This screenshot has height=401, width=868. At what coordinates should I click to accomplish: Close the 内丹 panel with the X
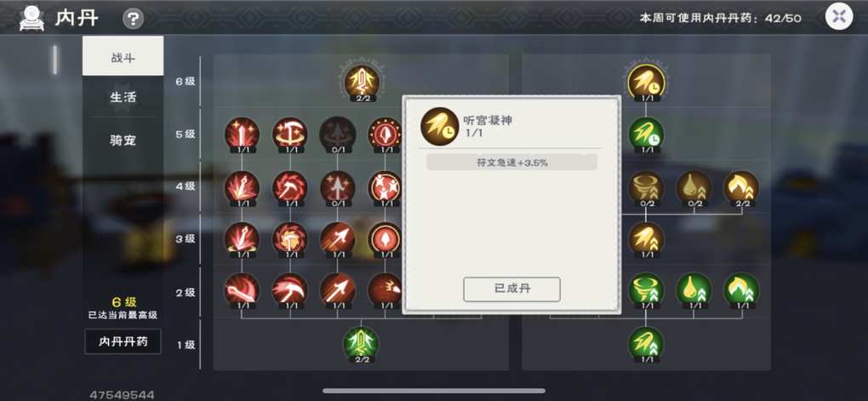click(x=839, y=17)
